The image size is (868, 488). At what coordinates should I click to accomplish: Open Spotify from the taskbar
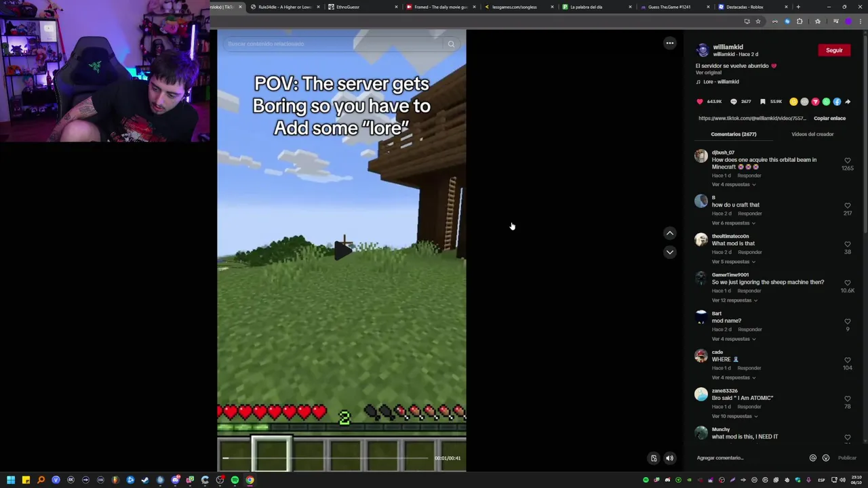point(235,480)
